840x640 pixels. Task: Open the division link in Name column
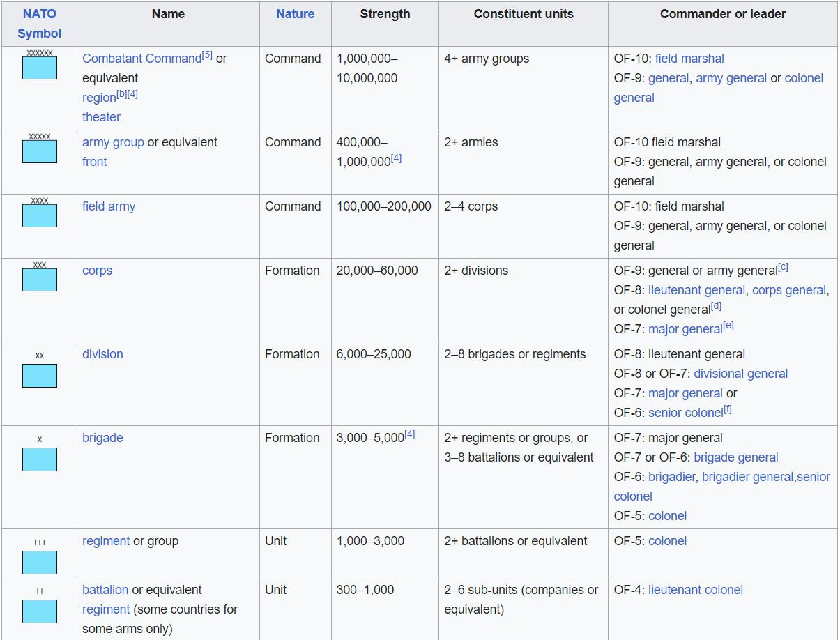point(102,354)
